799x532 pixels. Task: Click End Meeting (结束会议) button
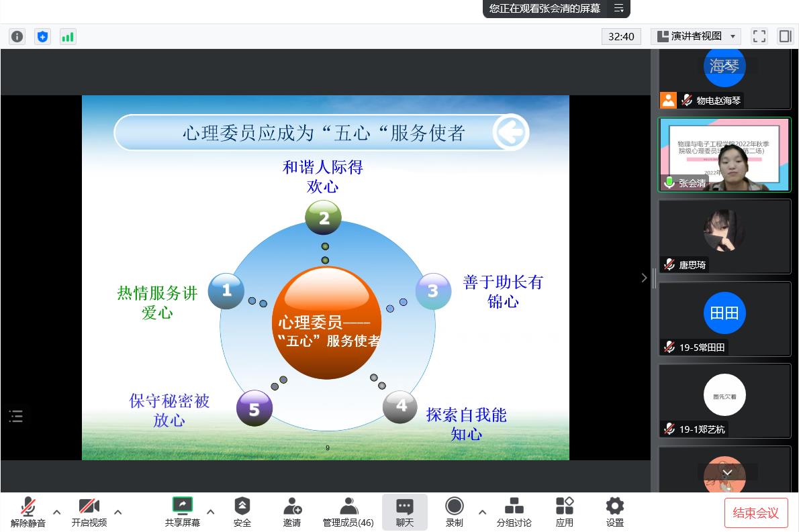click(755, 513)
